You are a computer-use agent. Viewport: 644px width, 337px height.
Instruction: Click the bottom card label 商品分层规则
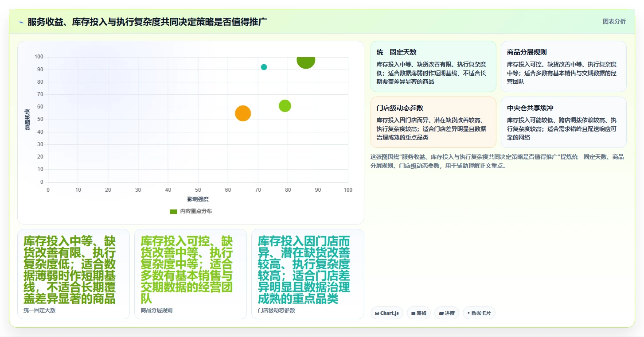tap(156, 310)
